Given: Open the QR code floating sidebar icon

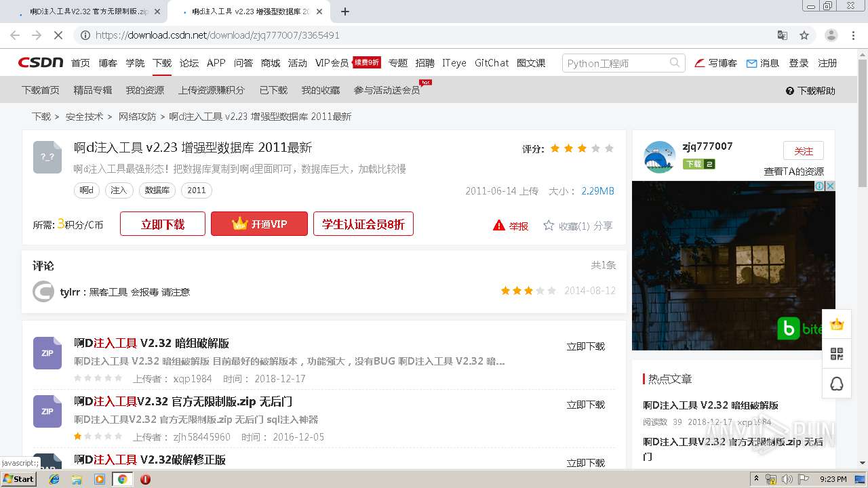Looking at the screenshot, I should click(x=837, y=354).
